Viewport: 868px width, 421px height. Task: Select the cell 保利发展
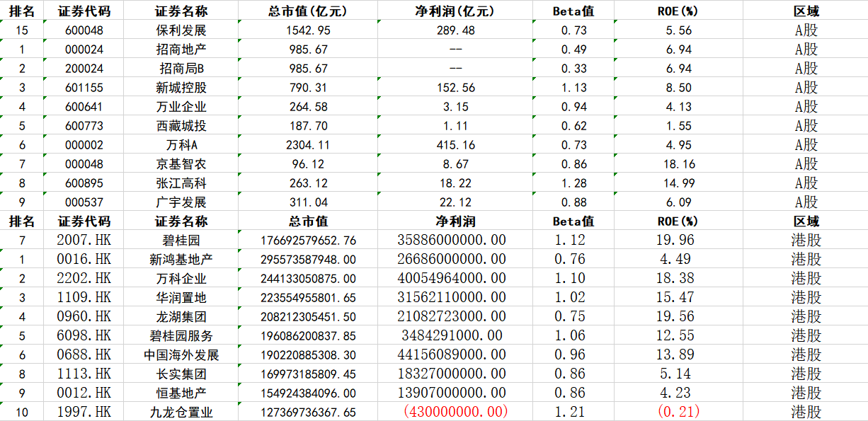click(181, 30)
